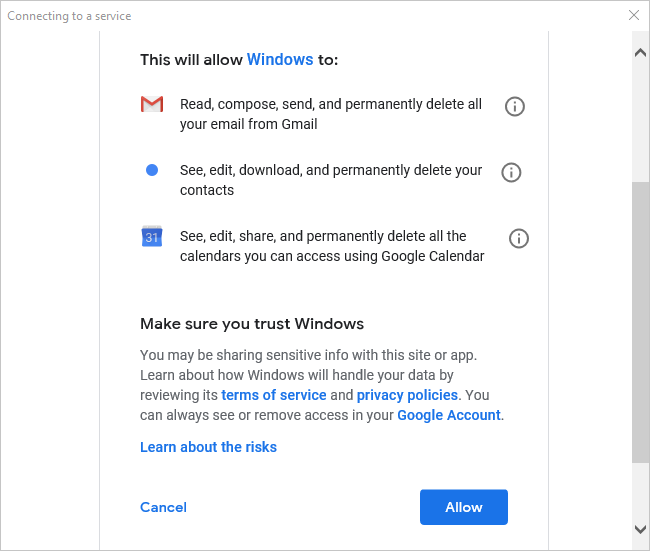
Task: Open Learn about the risks
Action: (x=208, y=447)
